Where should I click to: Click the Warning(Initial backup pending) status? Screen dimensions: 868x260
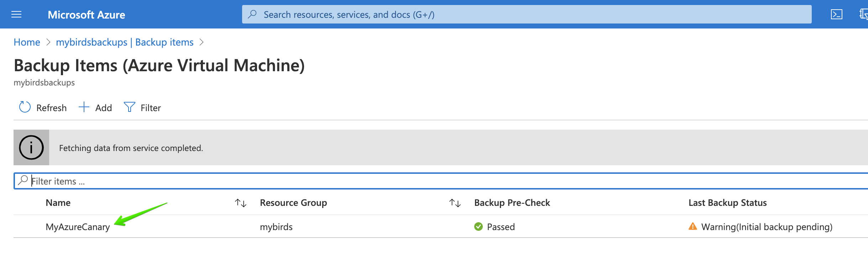pyautogui.click(x=767, y=227)
